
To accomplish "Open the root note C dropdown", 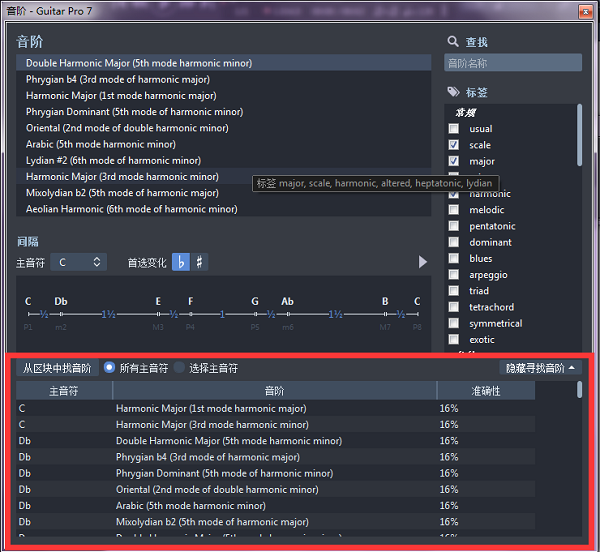I will 79,262.
